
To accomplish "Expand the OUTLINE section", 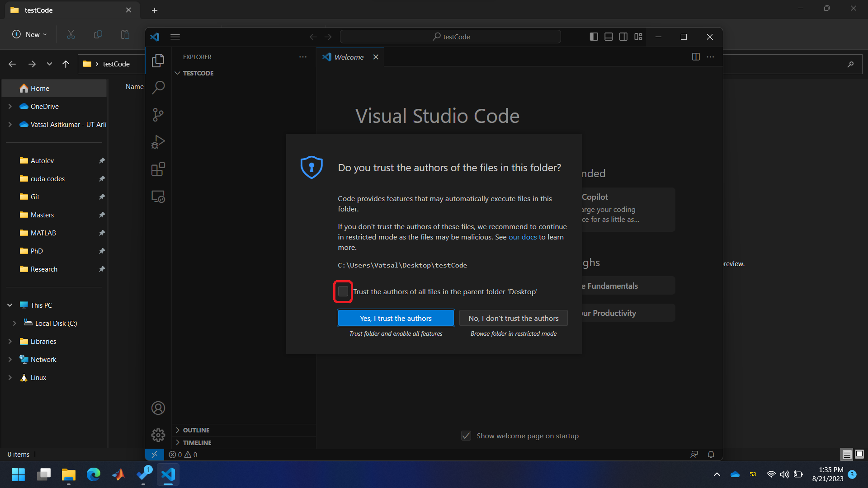I will point(196,430).
